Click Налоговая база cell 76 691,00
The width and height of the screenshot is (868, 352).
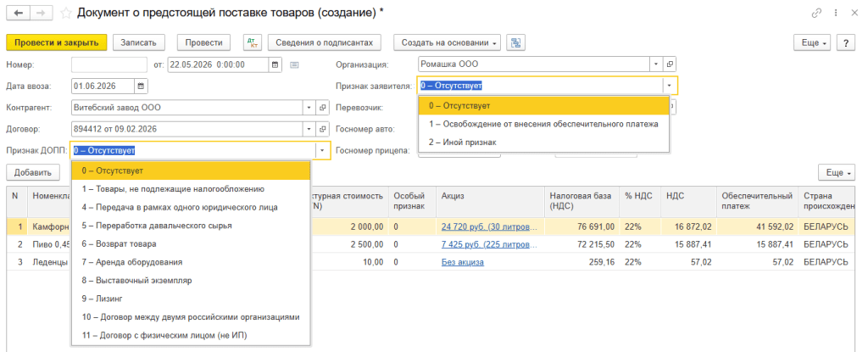click(581, 226)
